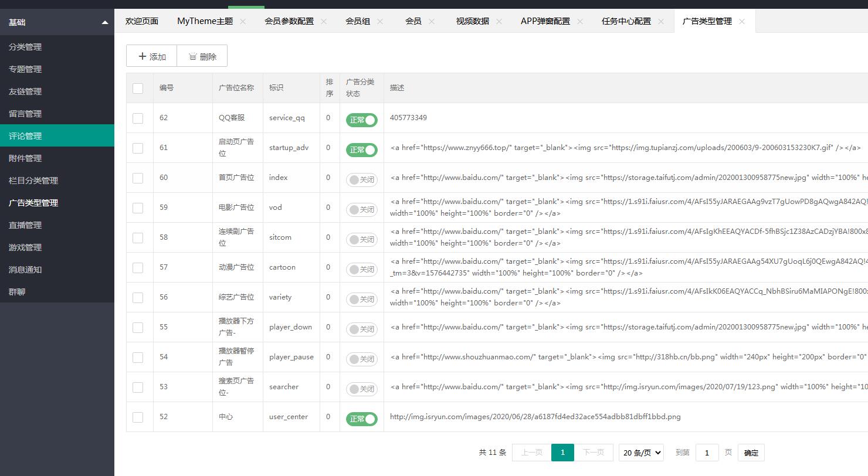
Task: Go to 下一页 next page
Action: click(594, 453)
